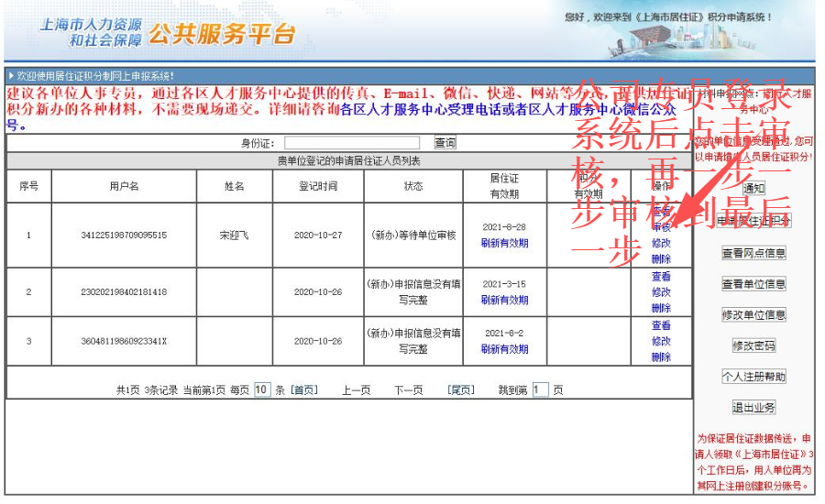
Task: Click the 姓名 column header
Action: click(x=234, y=186)
